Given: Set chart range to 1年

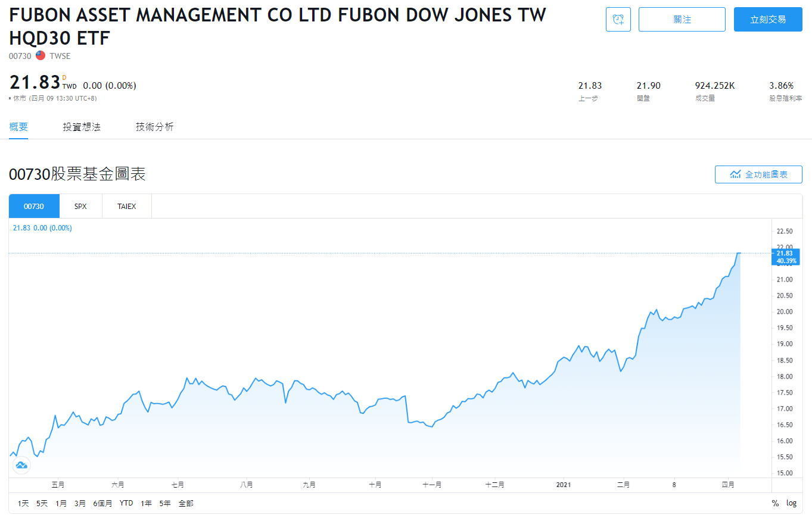Looking at the screenshot, I should pyautogui.click(x=146, y=503).
